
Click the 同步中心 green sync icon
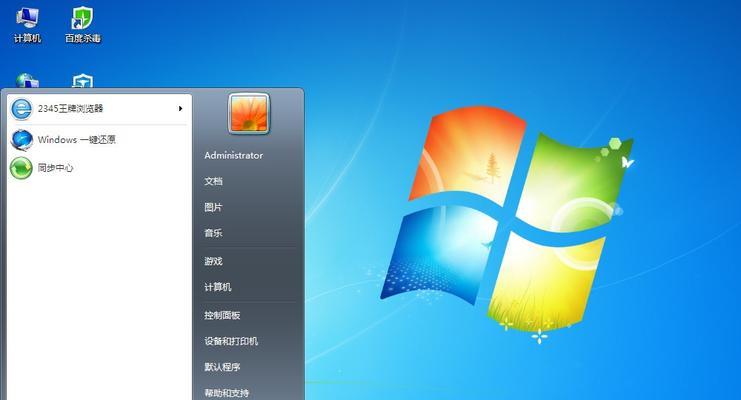click(21, 168)
